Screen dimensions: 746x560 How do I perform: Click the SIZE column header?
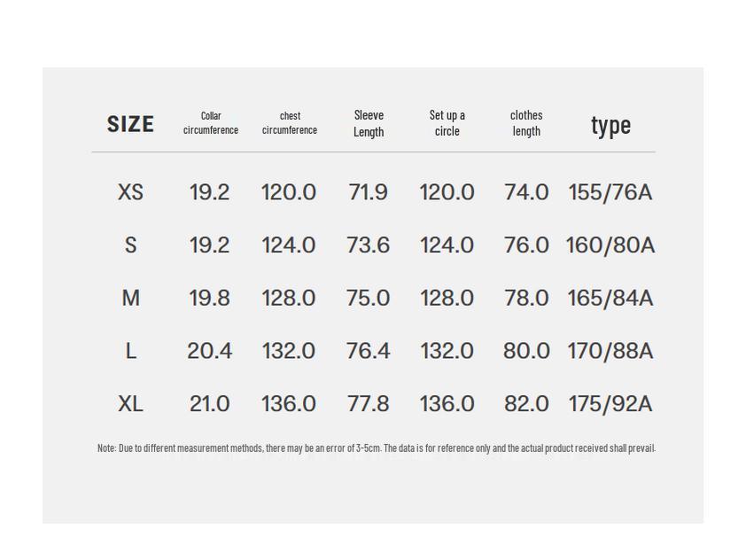(130, 124)
